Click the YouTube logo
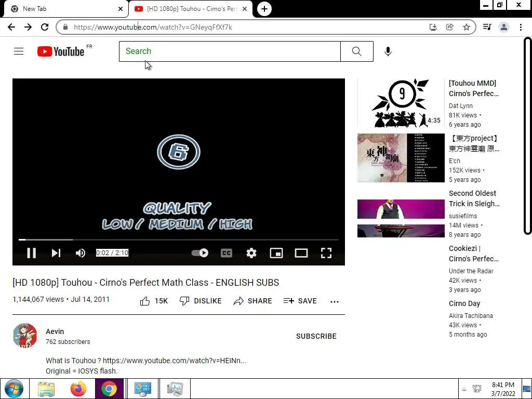Viewport: 532px width, 399px height. [61, 51]
